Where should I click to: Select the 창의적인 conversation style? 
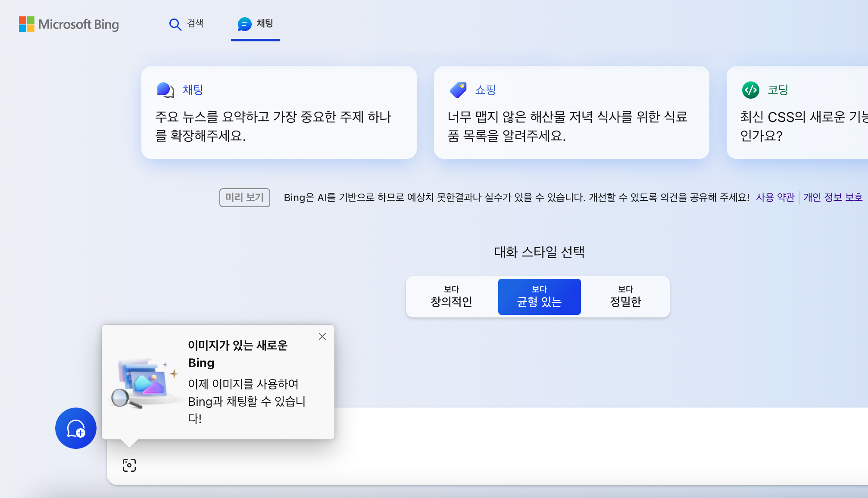click(x=452, y=297)
